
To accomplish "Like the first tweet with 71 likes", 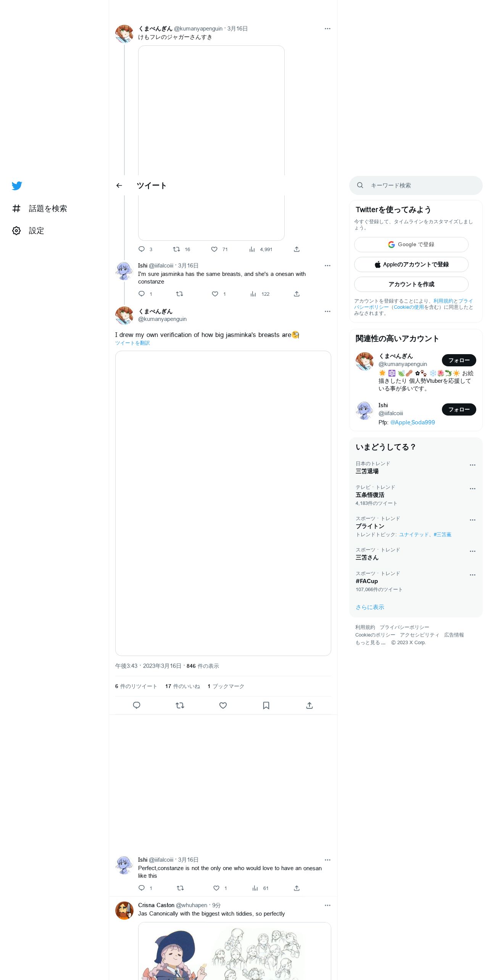I will coord(219,249).
